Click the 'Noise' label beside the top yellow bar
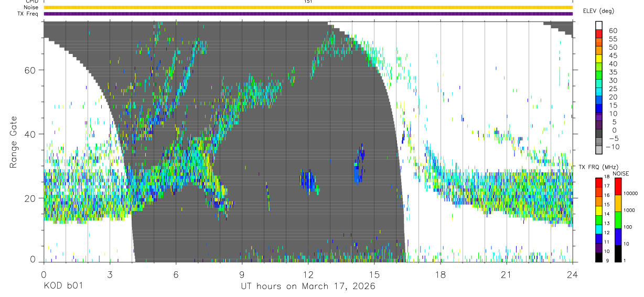This screenshot has height=297, width=644. (31, 7)
